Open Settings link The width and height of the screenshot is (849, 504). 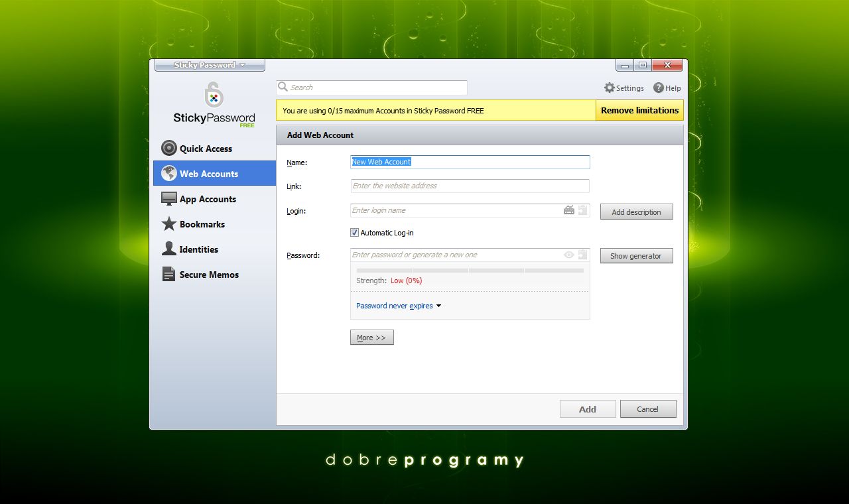tap(623, 88)
